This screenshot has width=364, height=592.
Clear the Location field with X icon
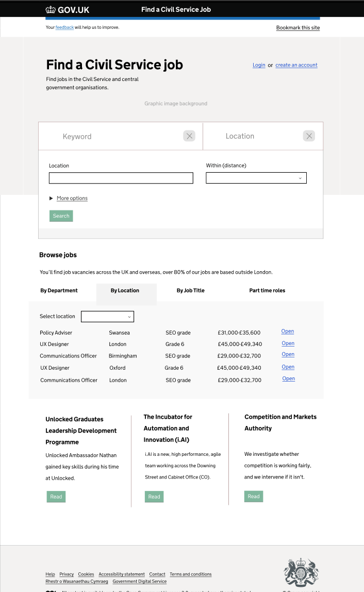coord(309,136)
